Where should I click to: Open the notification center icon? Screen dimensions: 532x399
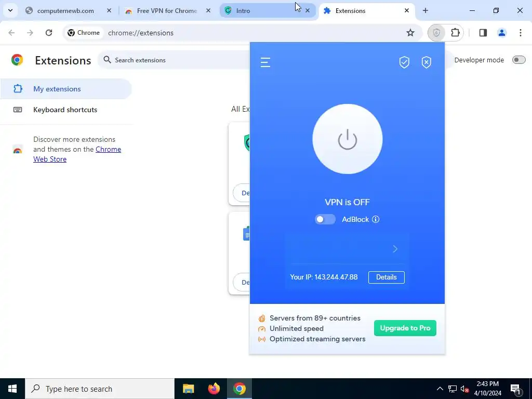tap(515, 389)
